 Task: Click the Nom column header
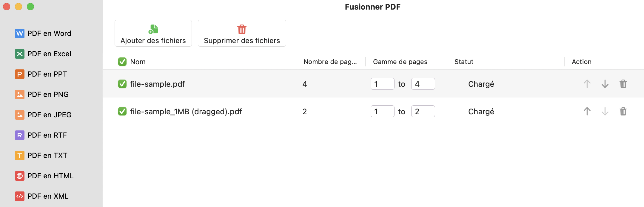[x=138, y=62]
